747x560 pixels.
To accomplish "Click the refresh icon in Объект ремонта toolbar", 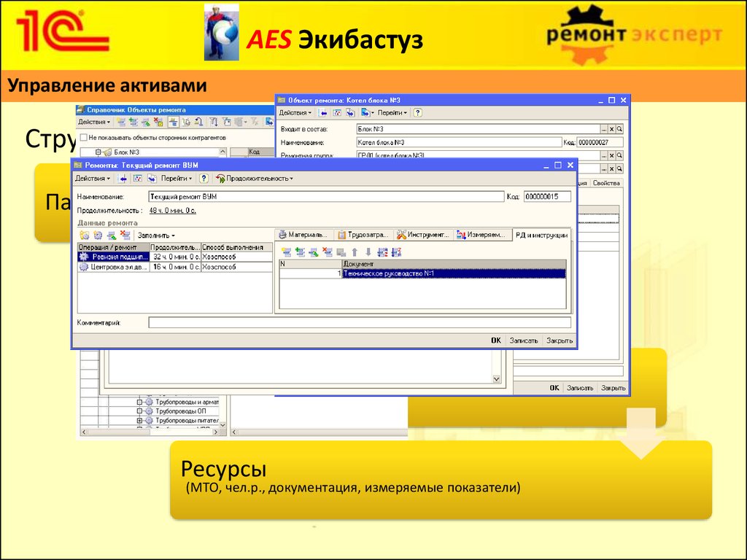I will pos(337,113).
